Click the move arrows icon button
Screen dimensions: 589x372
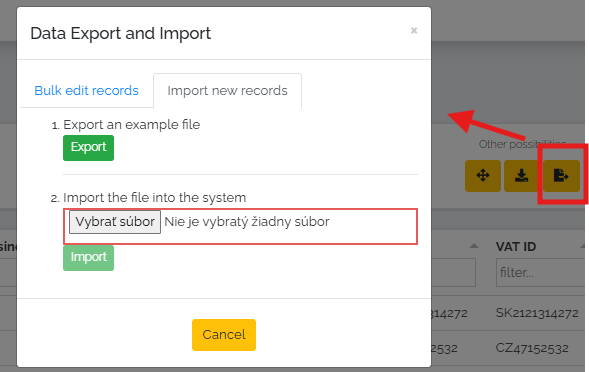point(483,176)
